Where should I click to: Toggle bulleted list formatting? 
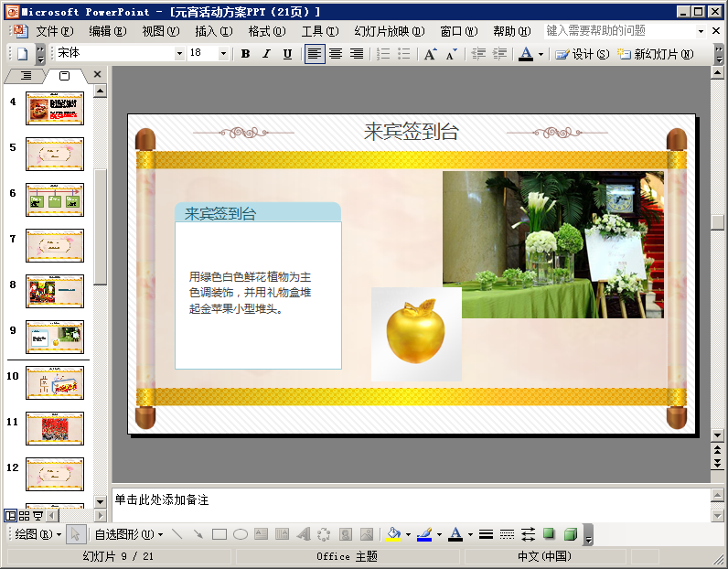point(404,54)
